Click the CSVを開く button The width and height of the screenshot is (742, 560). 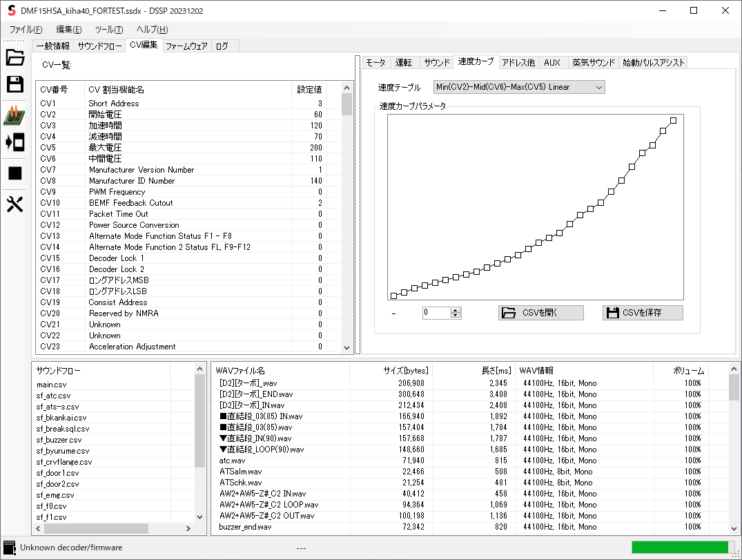coord(540,313)
